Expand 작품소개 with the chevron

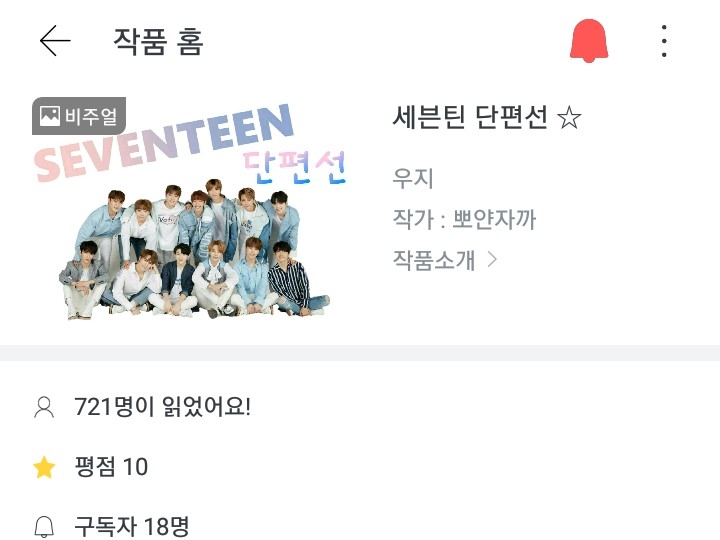[x=444, y=260]
